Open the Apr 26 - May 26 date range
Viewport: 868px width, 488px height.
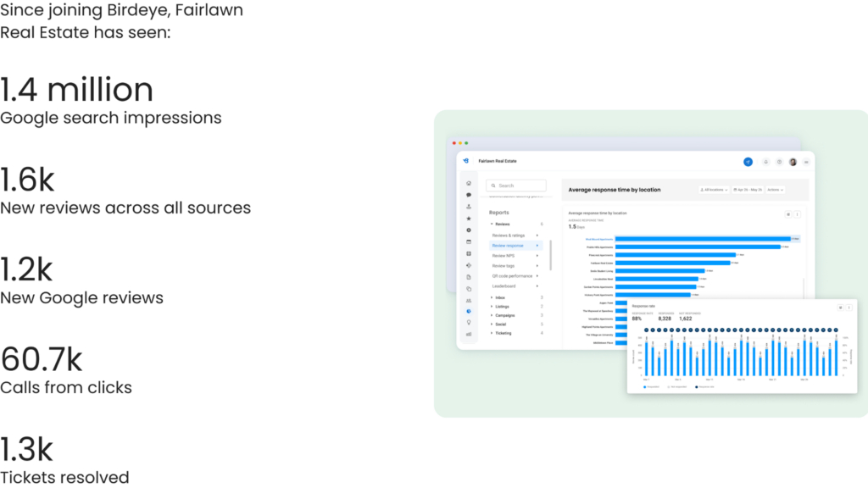click(x=748, y=190)
